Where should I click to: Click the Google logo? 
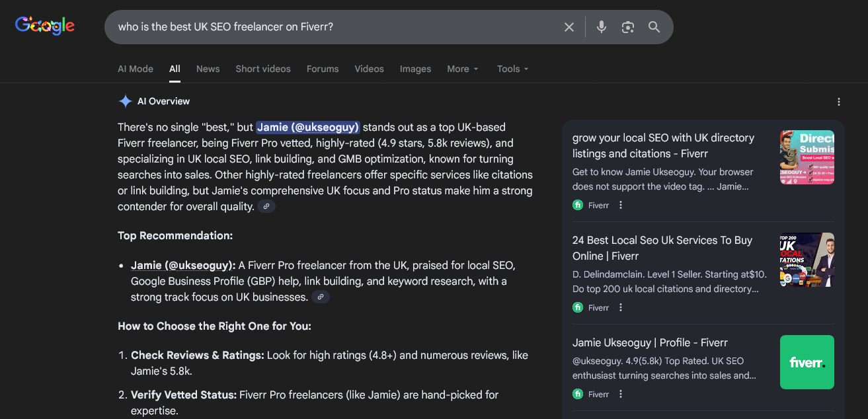point(45,26)
